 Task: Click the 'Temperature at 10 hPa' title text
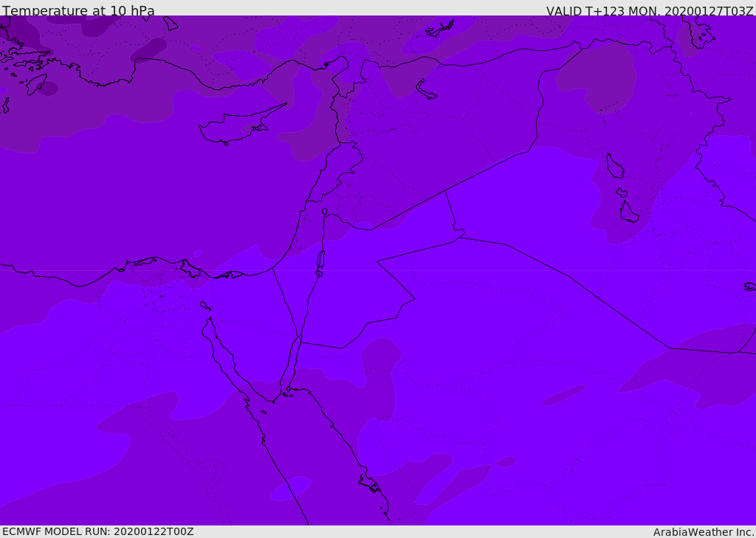point(78,10)
